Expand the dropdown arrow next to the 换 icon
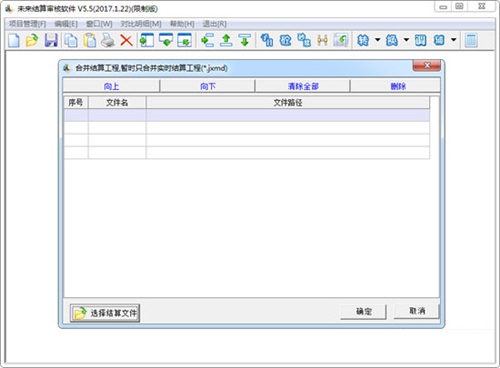 [x=406, y=40]
